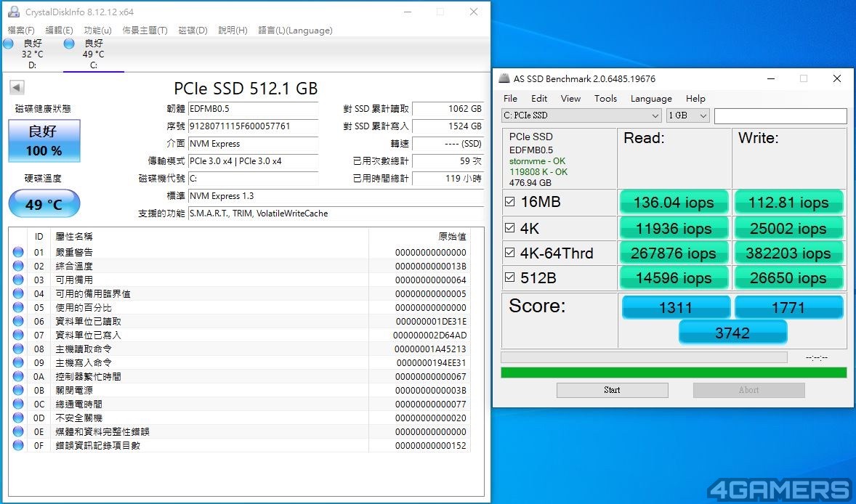Open the Language menu in AS SSD Benchmark
Viewport: 856px width, 504px height.
[x=651, y=99]
